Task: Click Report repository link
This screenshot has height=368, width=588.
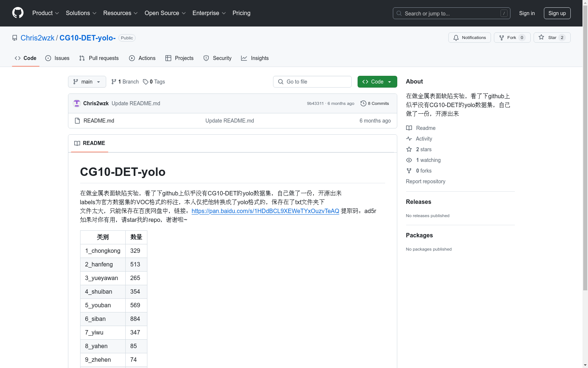Action: point(426,181)
